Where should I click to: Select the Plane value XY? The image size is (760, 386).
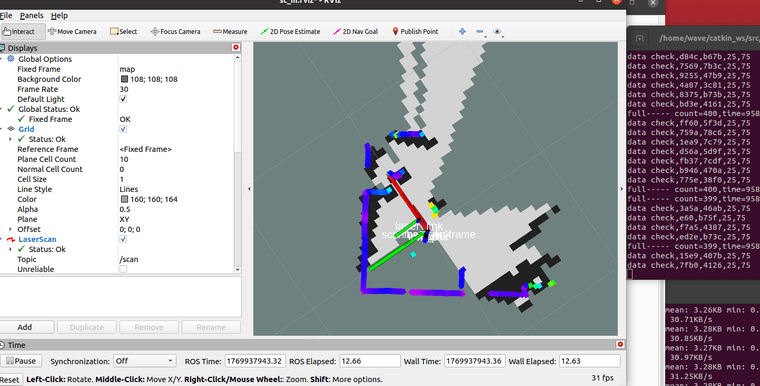tap(124, 219)
